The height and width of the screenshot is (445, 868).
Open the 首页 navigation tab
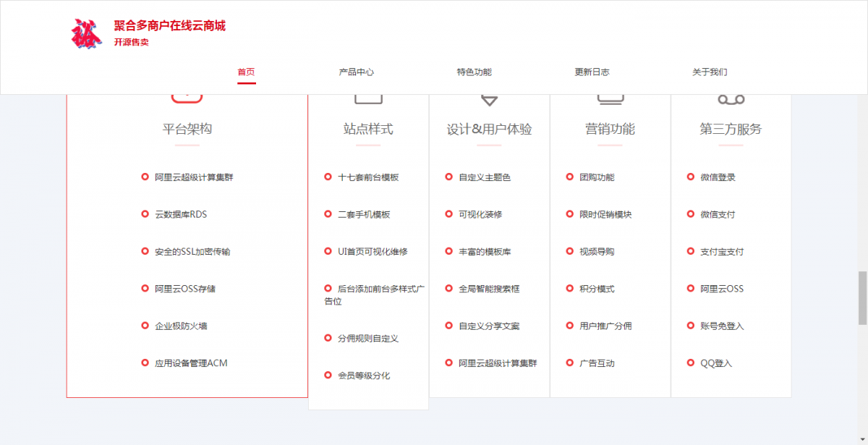(x=246, y=72)
